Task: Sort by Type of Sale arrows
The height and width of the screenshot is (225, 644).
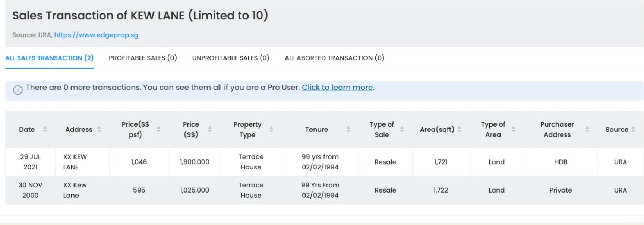Action: tap(402, 129)
